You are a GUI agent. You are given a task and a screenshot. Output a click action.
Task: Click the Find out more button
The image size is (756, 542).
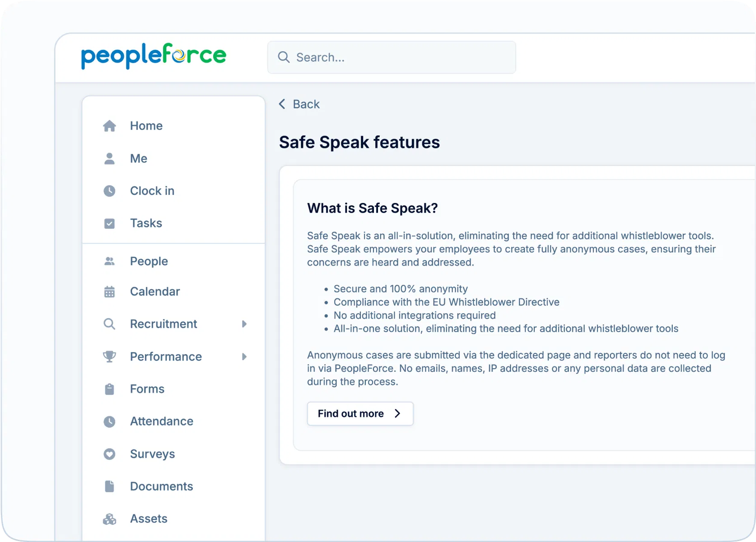click(x=360, y=413)
